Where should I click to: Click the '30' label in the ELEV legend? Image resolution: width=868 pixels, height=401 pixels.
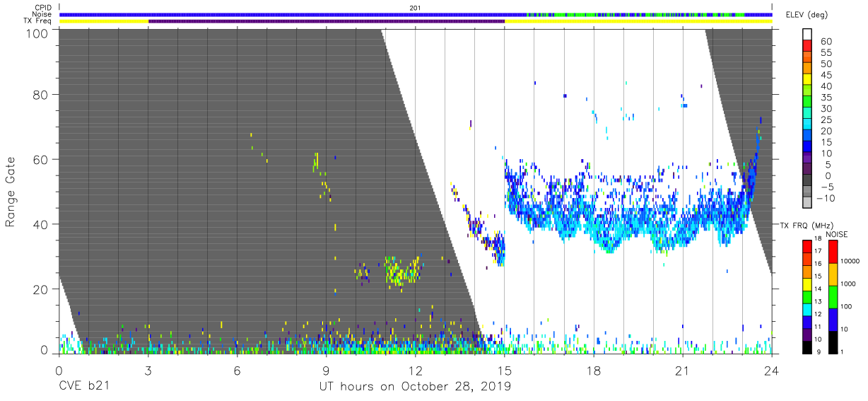tap(826, 108)
